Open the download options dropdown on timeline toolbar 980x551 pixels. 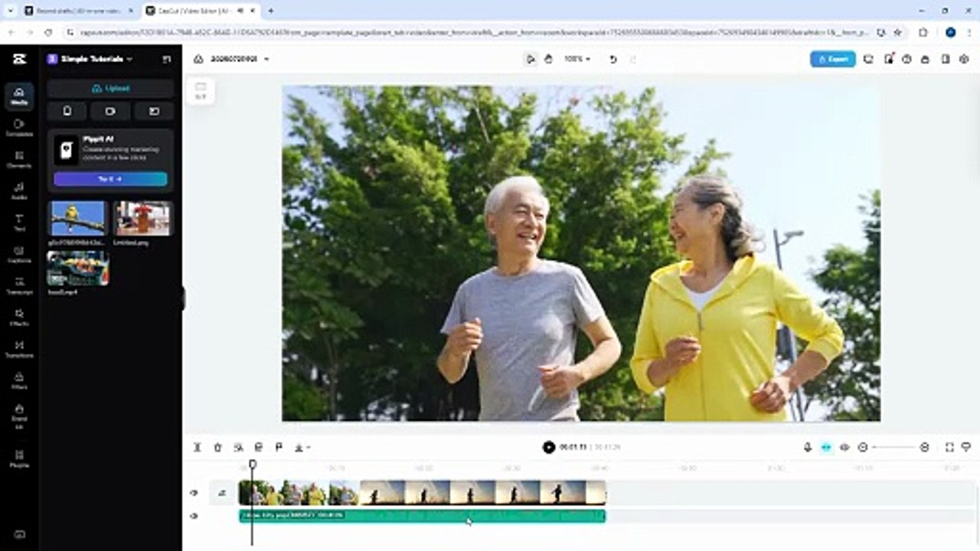pyautogui.click(x=302, y=447)
